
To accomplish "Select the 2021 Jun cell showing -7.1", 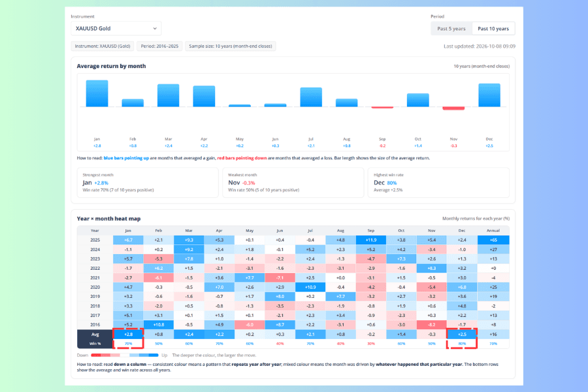I will coord(280,278).
